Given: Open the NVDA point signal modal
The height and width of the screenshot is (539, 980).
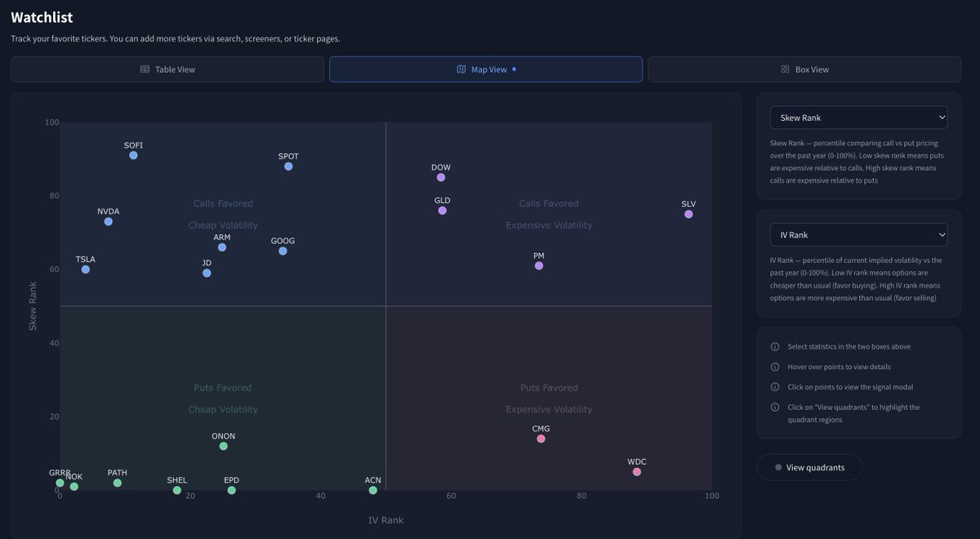Looking at the screenshot, I should tap(108, 221).
